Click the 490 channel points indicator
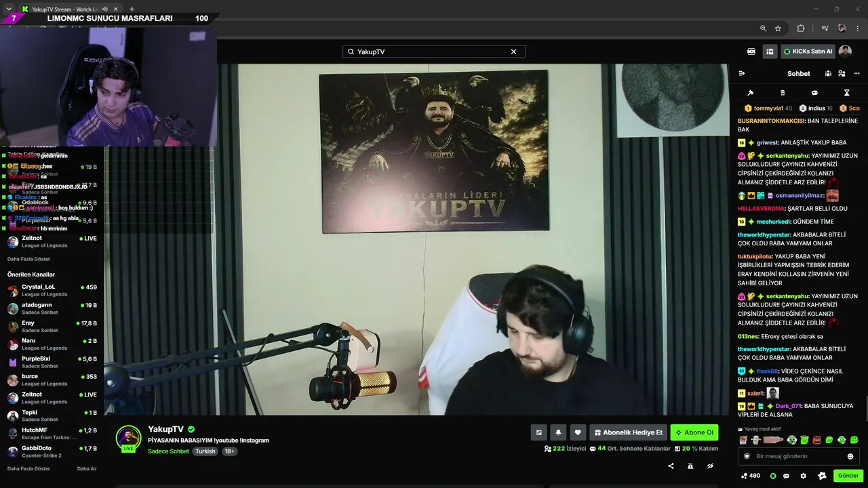The height and width of the screenshot is (488, 868). click(x=751, y=476)
